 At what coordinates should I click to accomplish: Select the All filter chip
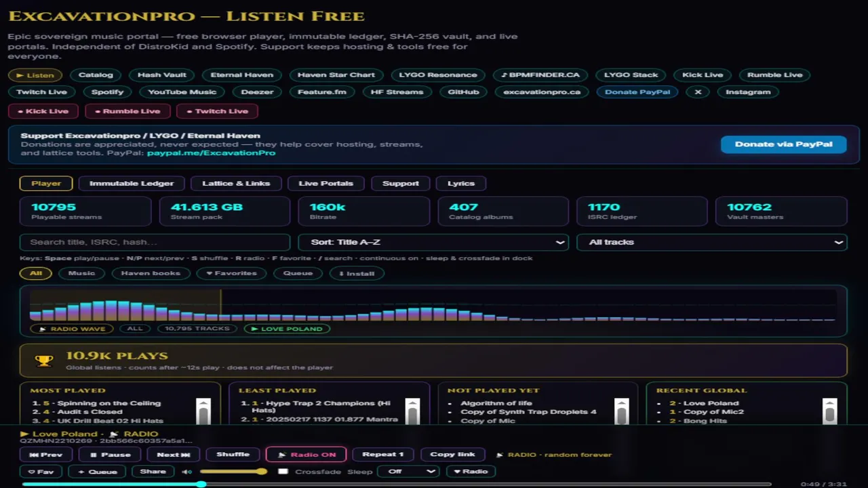click(x=36, y=273)
